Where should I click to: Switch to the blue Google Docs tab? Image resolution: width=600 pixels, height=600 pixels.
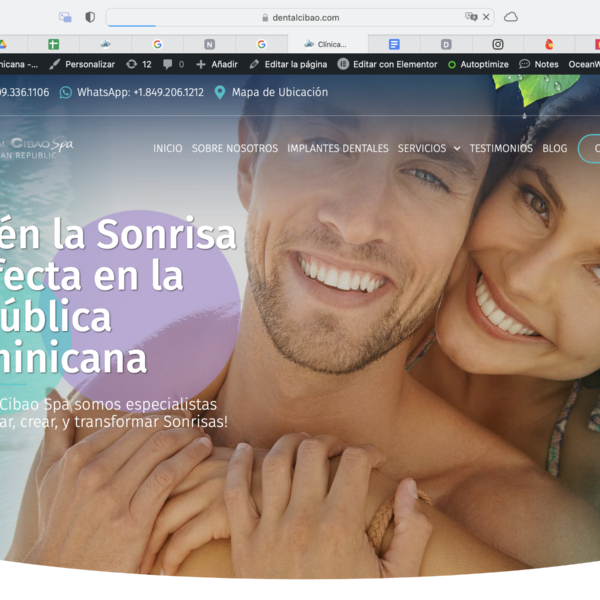point(394,44)
